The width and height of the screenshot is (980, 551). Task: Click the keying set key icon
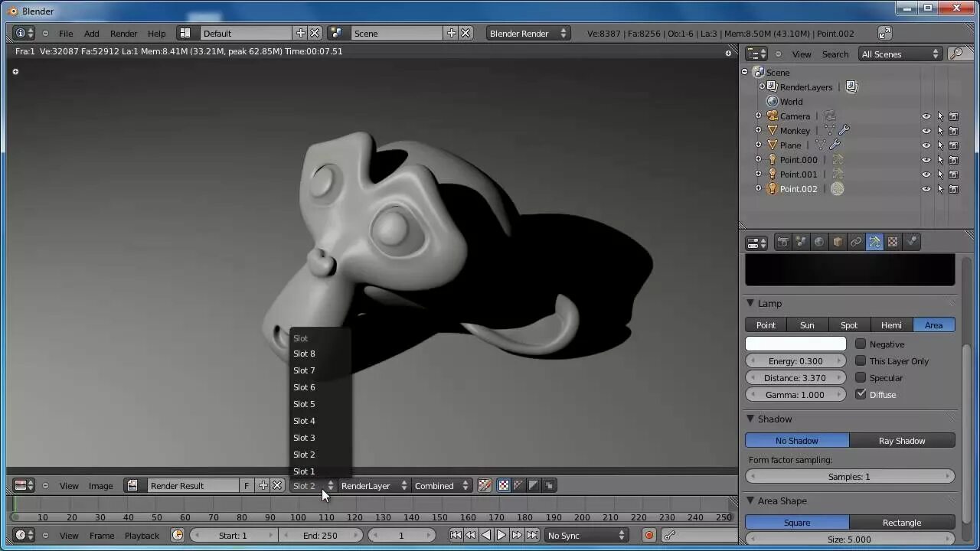pos(669,535)
